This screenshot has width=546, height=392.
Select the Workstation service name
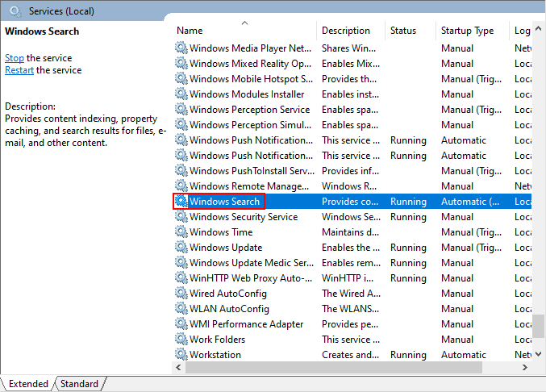[x=215, y=354]
